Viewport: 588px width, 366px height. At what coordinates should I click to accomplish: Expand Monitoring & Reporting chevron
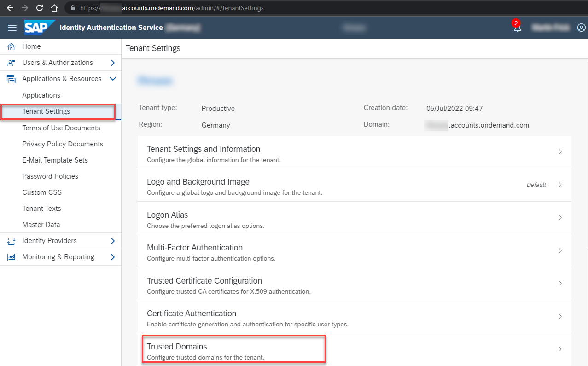pos(113,257)
